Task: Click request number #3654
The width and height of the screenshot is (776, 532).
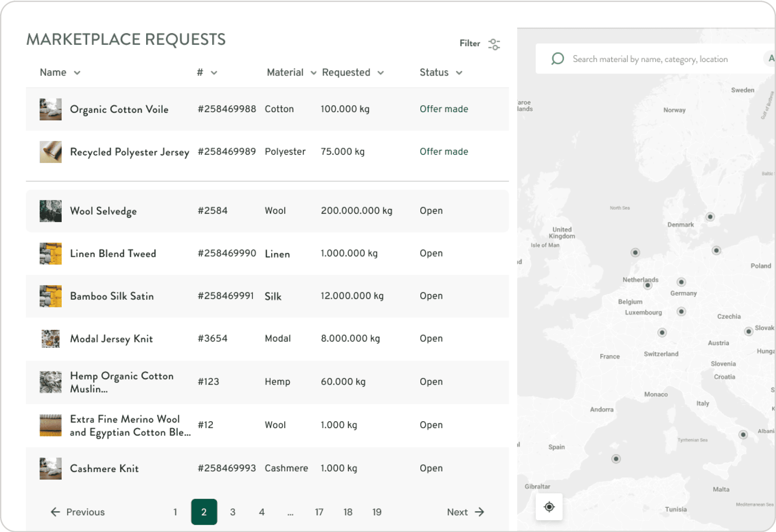Action: [x=212, y=338]
